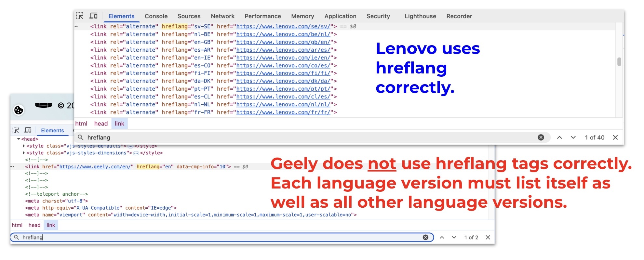Switch to the Console tab
The width and height of the screenshot is (644, 260).
click(x=156, y=16)
